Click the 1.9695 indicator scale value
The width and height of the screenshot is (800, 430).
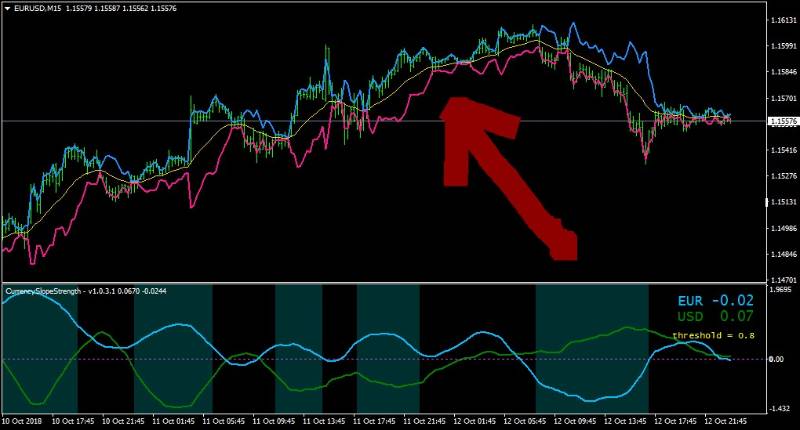tap(780, 290)
